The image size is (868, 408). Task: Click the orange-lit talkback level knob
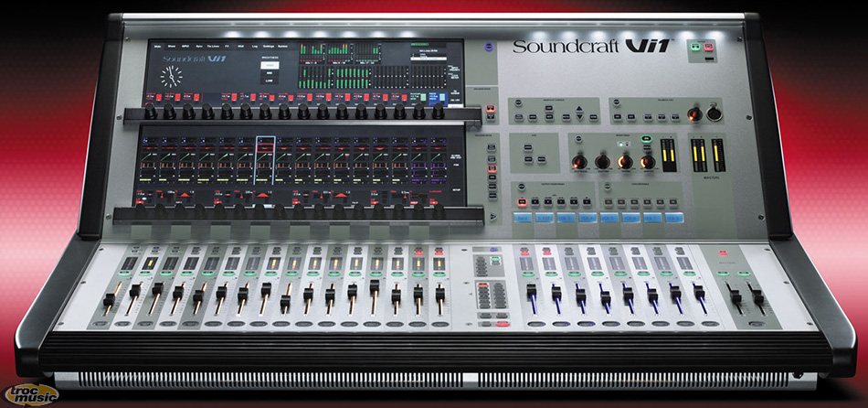click(x=693, y=113)
